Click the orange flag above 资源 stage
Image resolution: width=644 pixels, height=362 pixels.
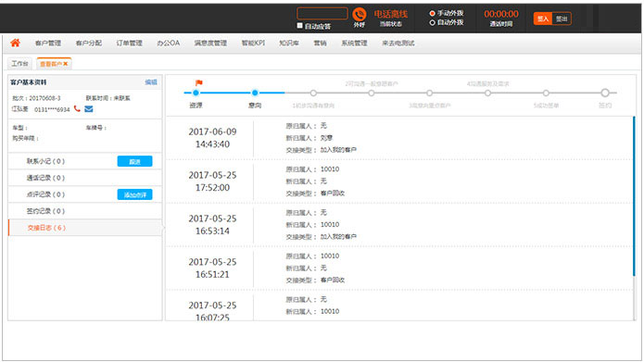pos(199,83)
